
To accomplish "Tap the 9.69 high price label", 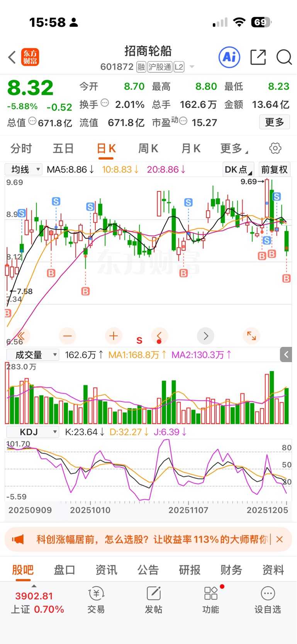I will click(x=249, y=181).
